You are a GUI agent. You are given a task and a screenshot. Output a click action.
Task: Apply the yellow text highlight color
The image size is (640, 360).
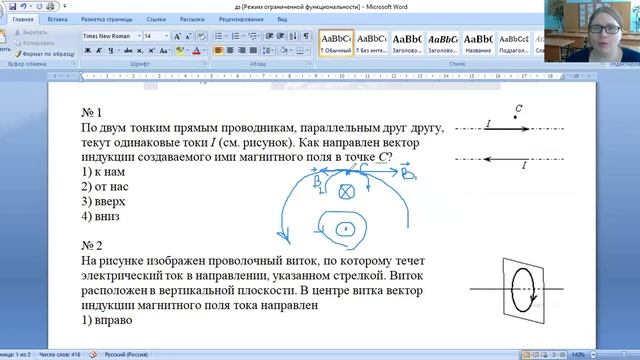180,51
